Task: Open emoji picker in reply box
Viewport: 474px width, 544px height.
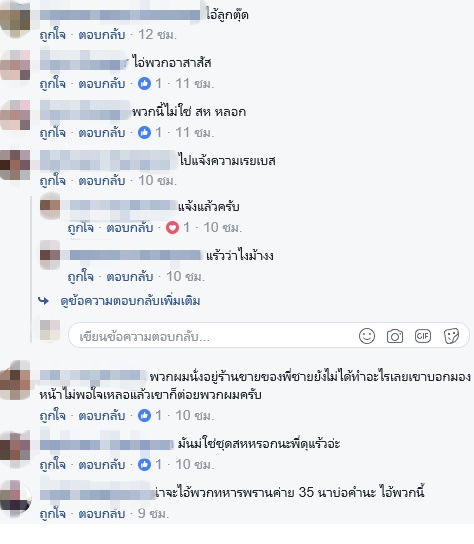Action: click(367, 336)
